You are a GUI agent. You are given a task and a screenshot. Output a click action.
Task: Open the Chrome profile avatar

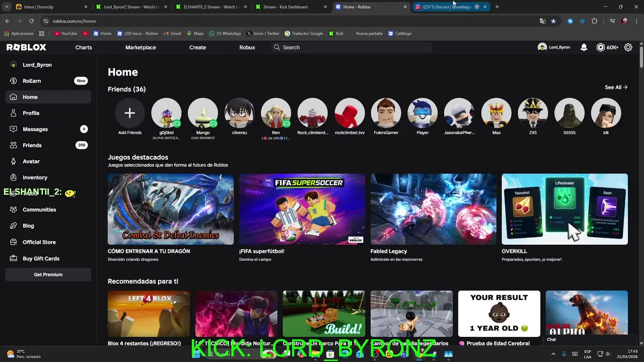pos(625,21)
